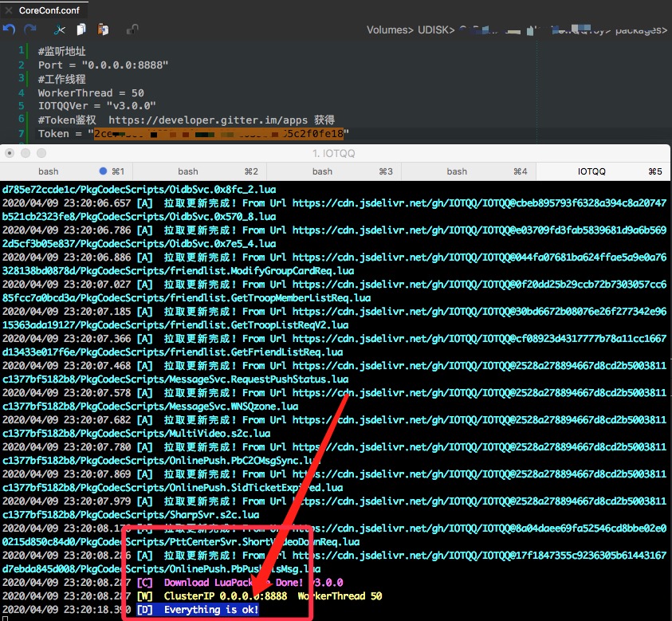Switch to the first bash tab ⌘1
Screen dimensions: 672x621
click(66, 171)
